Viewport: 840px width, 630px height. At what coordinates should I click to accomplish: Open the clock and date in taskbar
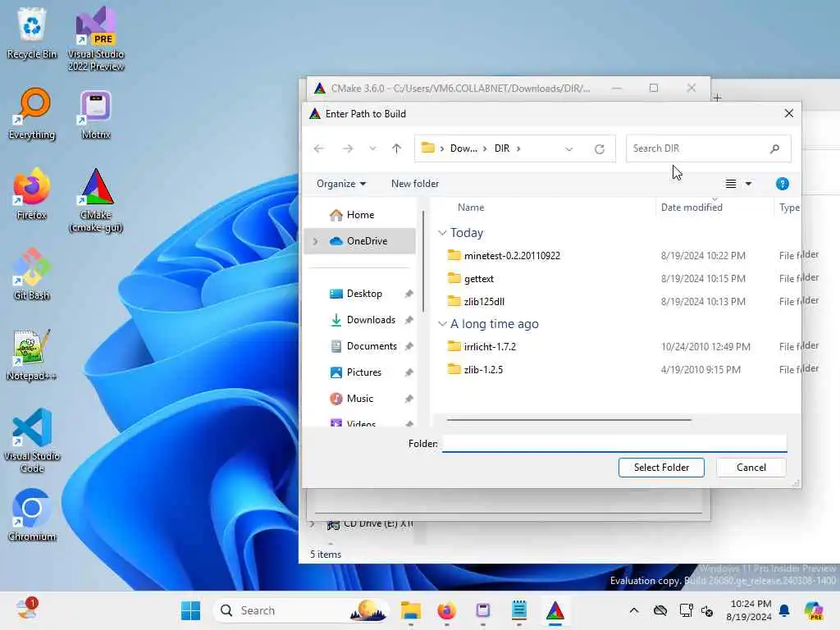tap(748, 610)
